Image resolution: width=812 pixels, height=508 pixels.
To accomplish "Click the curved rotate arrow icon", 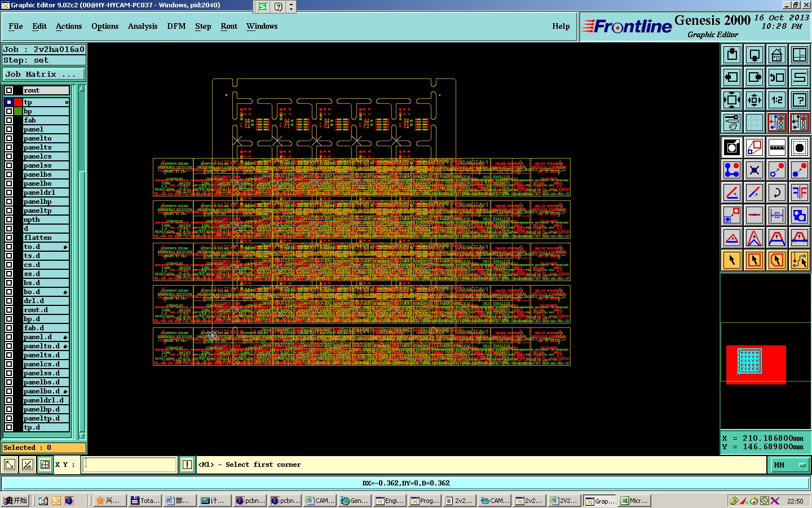I will point(777,192).
